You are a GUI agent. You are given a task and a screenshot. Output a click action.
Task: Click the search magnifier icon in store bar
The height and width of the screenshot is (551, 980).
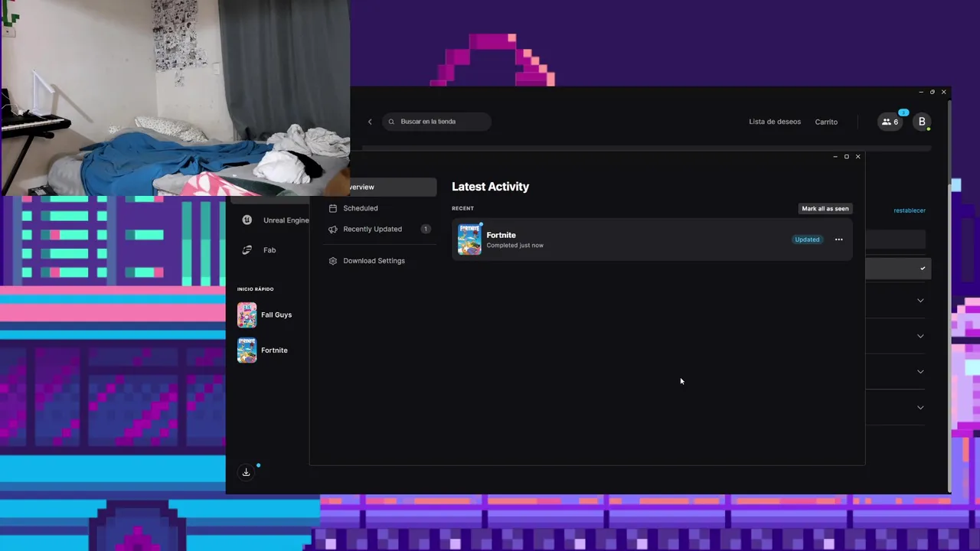click(391, 122)
